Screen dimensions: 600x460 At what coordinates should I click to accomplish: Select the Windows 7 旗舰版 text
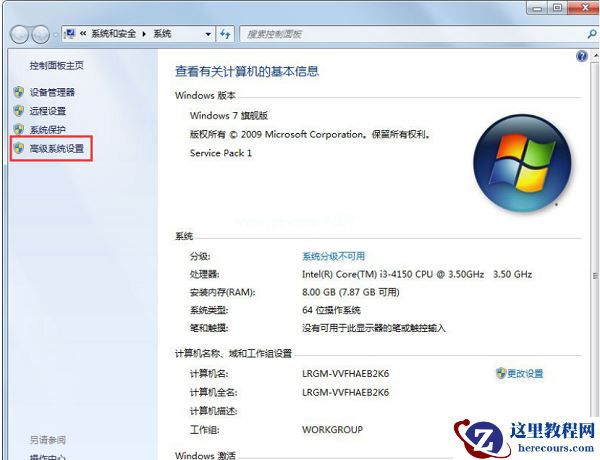(229, 116)
